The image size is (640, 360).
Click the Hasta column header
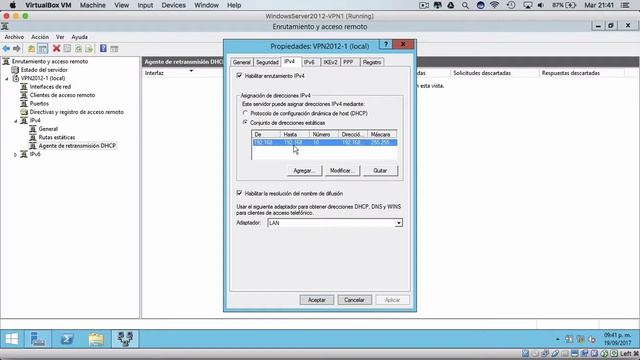pyautogui.click(x=295, y=134)
